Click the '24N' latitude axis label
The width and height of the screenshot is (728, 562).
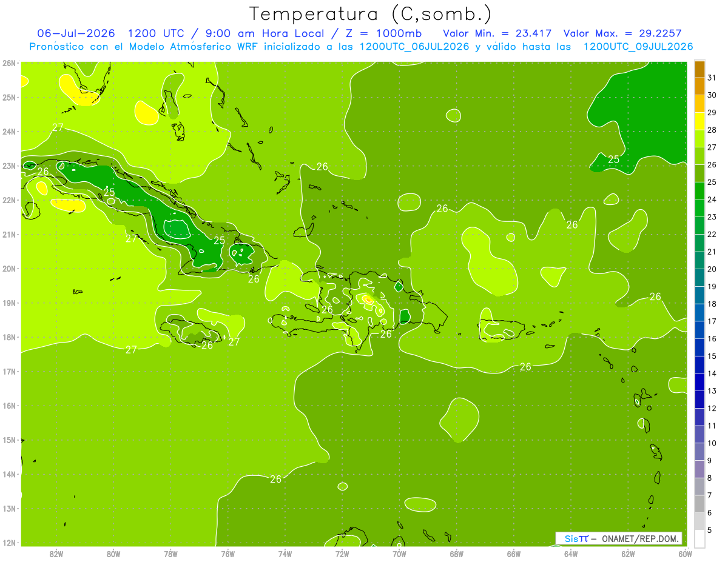pos(8,132)
